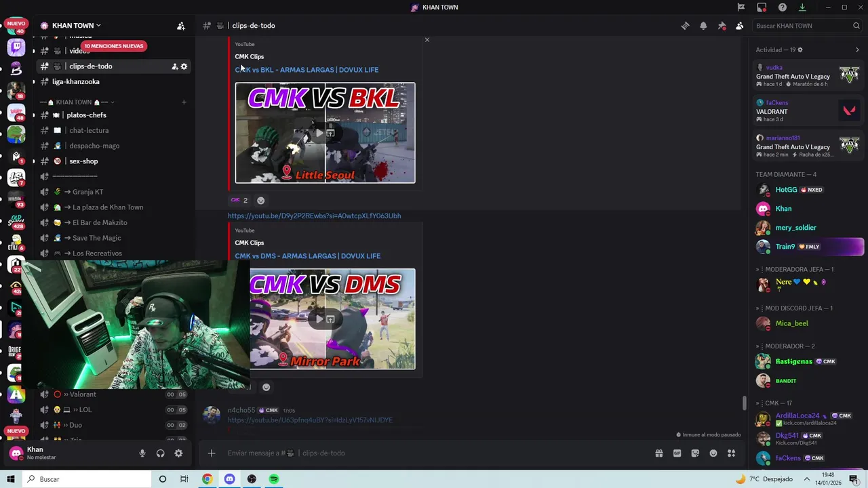Join the Granja KT voice channel
The height and width of the screenshot is (488, 868).
click(x=113, y=192)
